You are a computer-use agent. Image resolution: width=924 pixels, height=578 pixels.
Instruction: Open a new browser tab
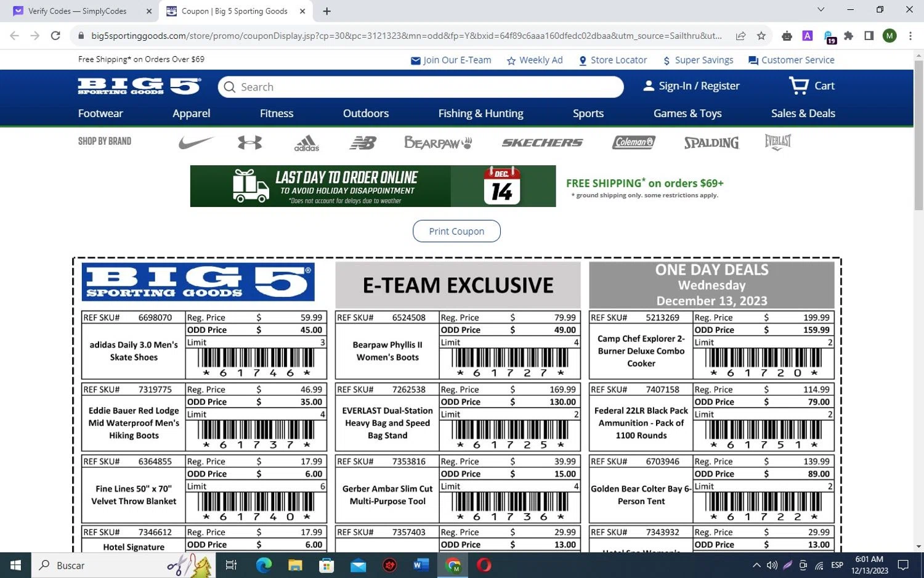coord(326,11)
